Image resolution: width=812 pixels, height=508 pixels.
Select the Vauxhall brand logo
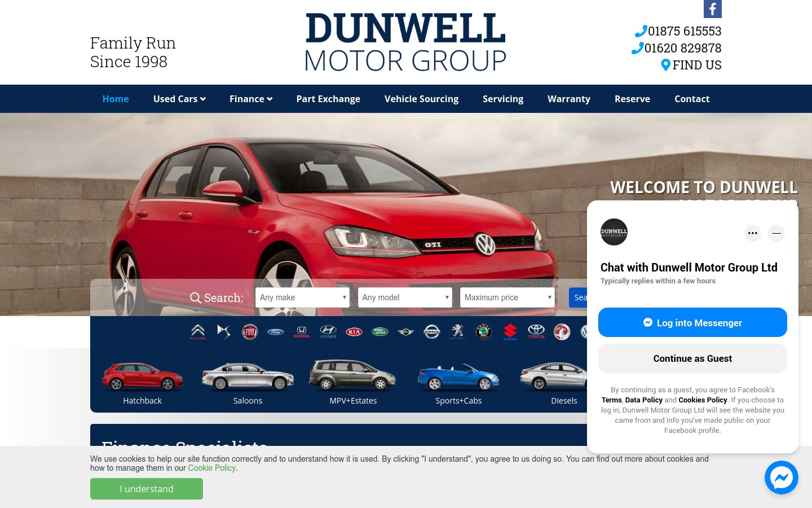point(562,332)
